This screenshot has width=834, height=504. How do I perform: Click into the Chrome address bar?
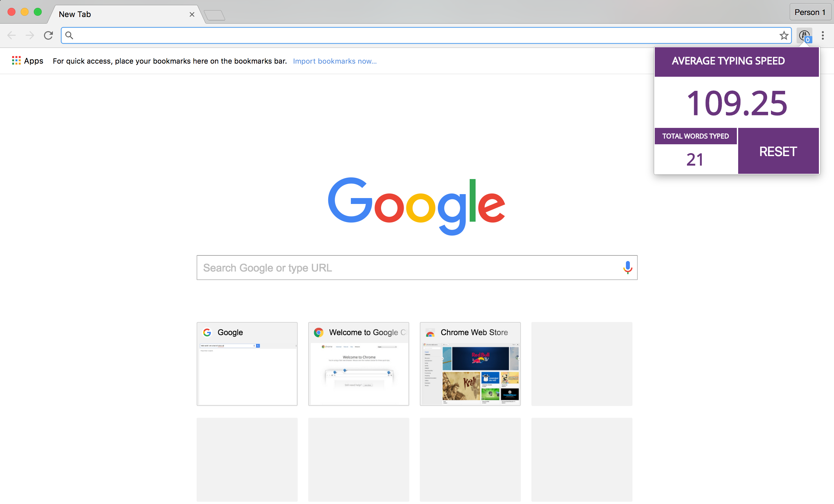[423, 35]
